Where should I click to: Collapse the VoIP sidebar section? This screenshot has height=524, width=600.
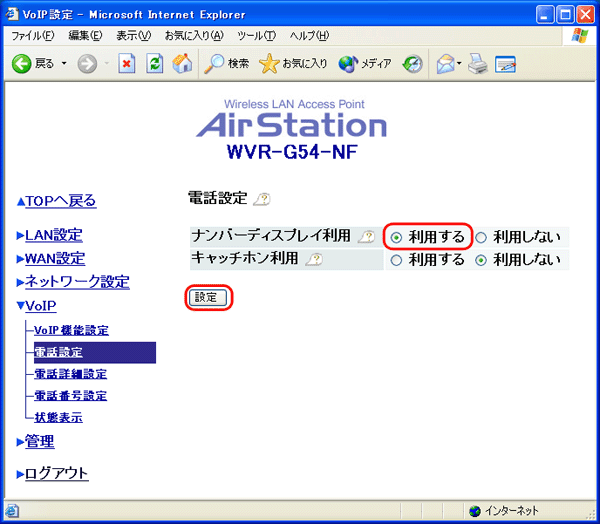[x=41, y=305]
